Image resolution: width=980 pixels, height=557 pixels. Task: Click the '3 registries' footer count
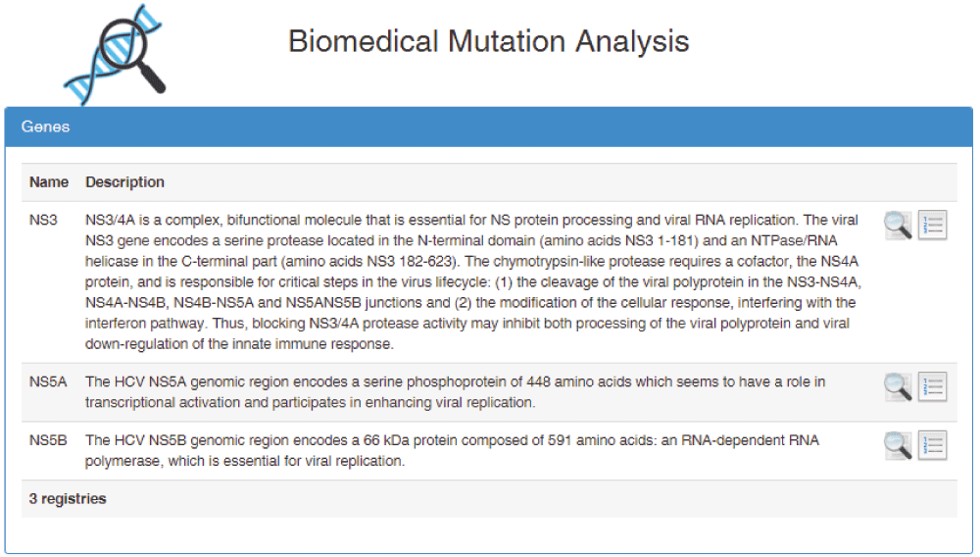point(68,499)
